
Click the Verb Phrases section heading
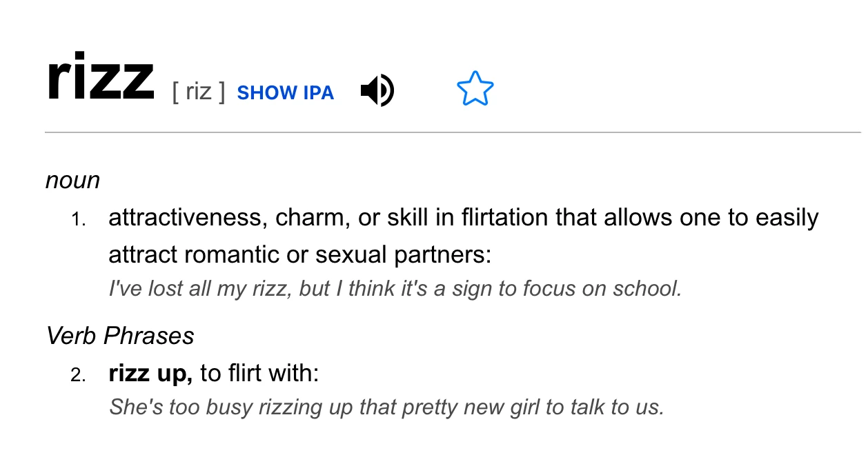119,336
